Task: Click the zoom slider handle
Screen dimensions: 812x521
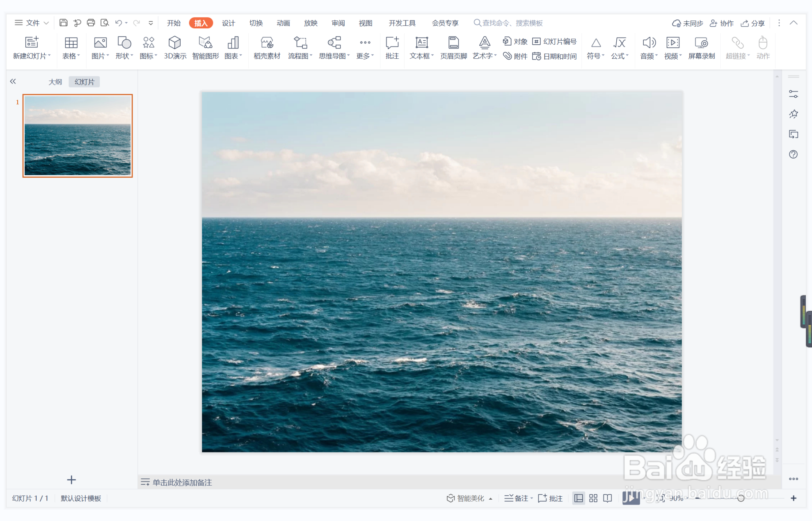Action: (x=741, y=498)
